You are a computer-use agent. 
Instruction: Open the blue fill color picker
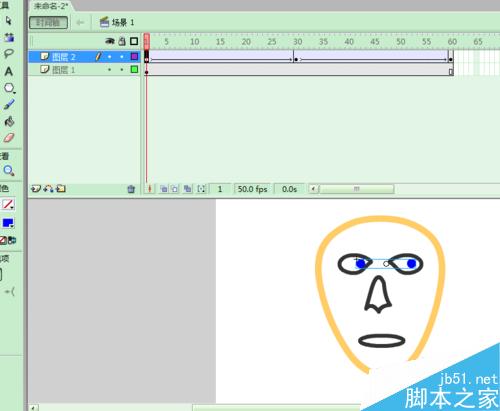point(8,223)
